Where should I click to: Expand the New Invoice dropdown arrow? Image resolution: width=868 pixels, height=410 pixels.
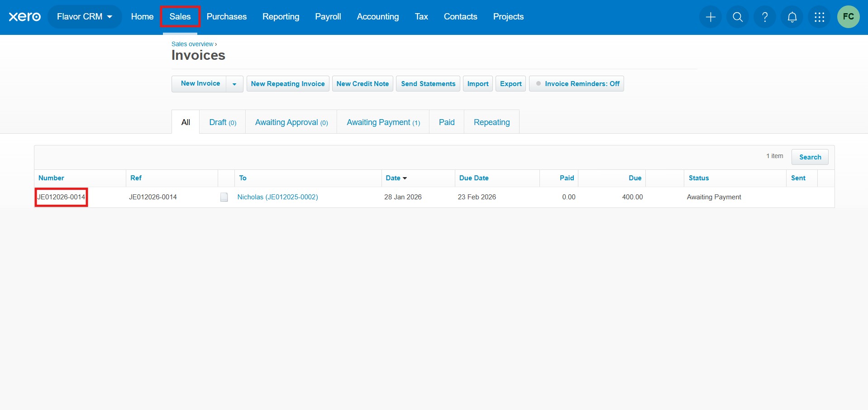click(234, 84)
